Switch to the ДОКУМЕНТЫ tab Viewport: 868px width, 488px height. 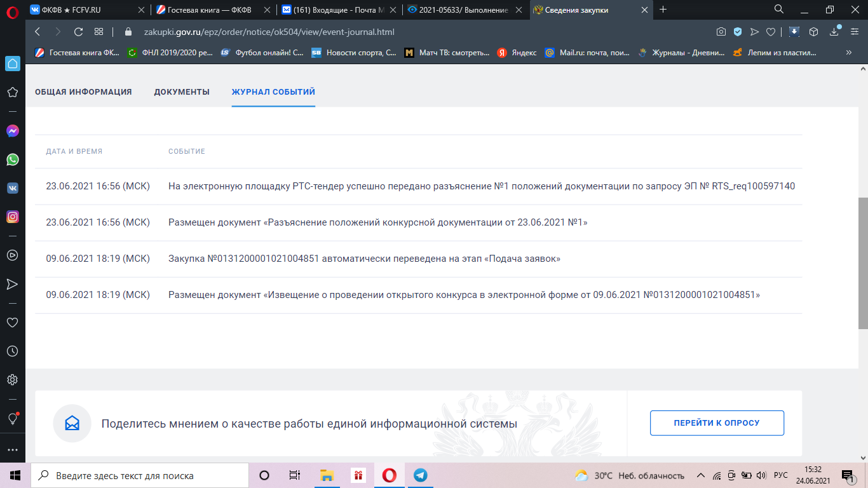[182, 92]
